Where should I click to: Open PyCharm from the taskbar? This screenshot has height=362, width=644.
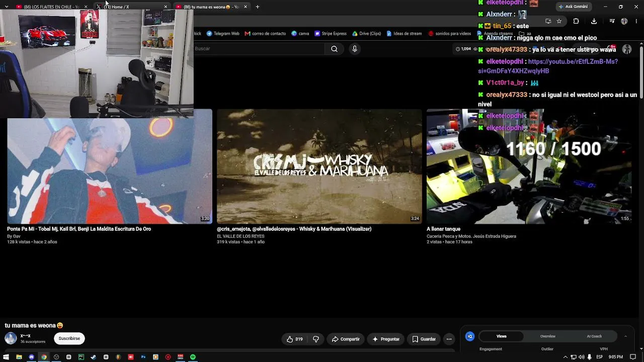(x=81, y=357)
